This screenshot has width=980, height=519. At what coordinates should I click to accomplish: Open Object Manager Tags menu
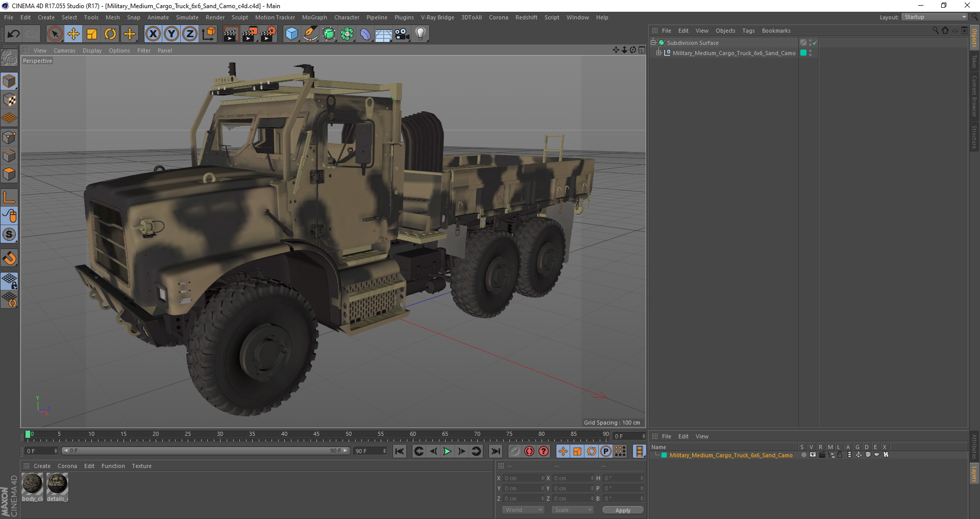click(x=748, y=31)
